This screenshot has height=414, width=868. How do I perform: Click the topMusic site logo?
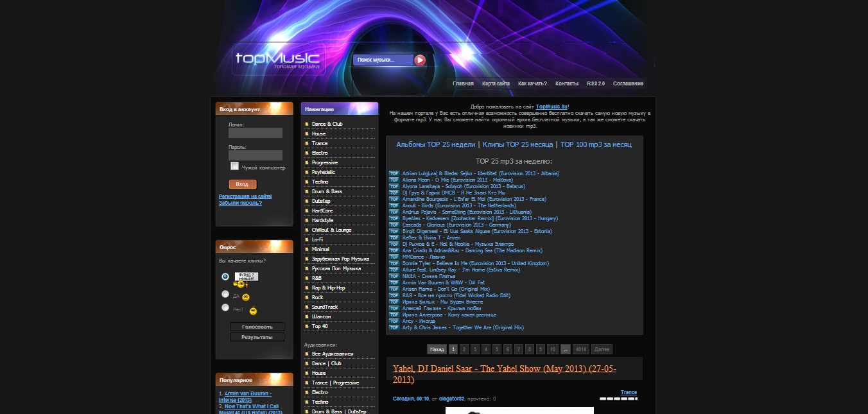pos(277,60)
